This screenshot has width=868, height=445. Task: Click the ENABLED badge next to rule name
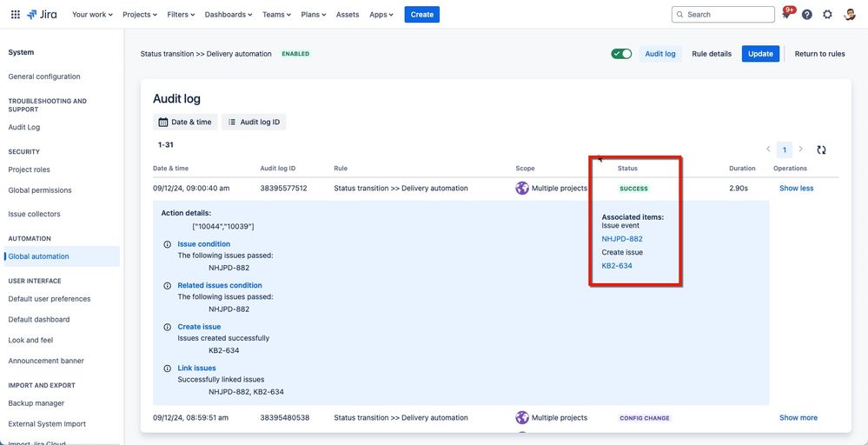(x=295, y=54)
